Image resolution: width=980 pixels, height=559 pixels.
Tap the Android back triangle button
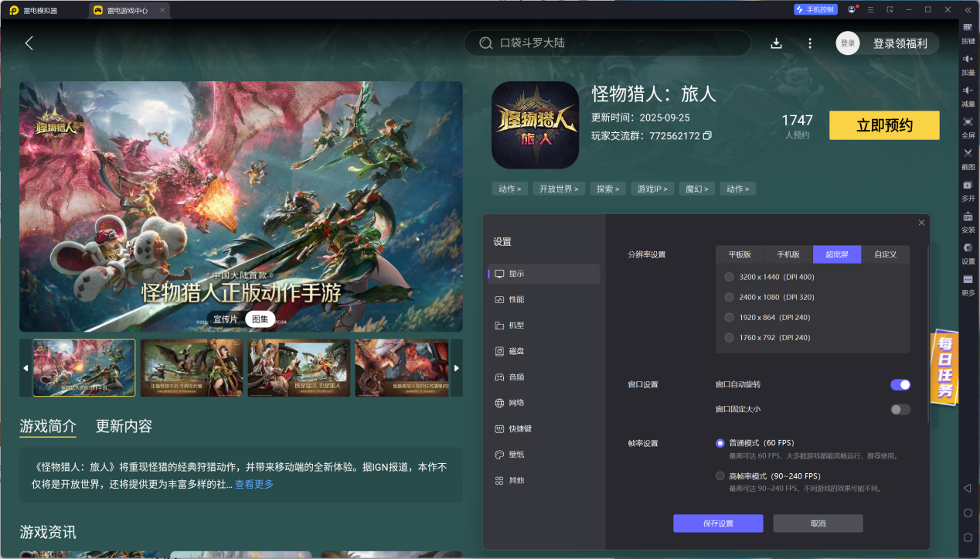(968, 489)
